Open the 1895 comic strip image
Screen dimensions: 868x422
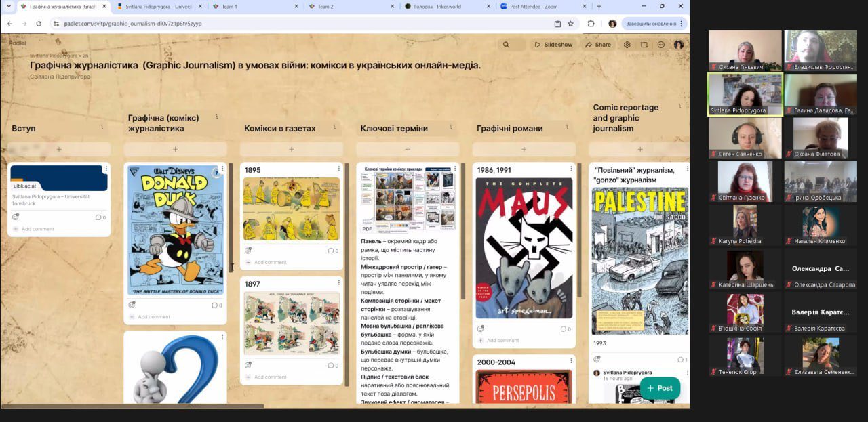coord(292,209)
